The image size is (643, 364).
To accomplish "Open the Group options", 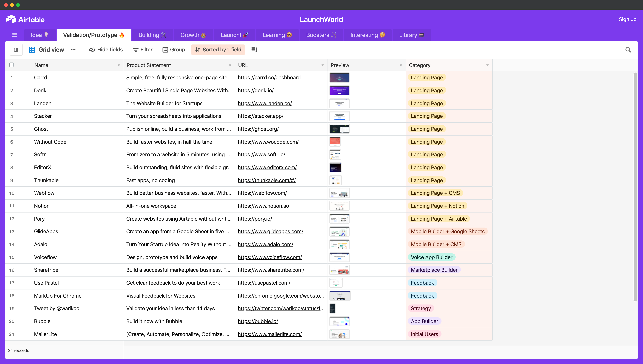I will (174, 50).
